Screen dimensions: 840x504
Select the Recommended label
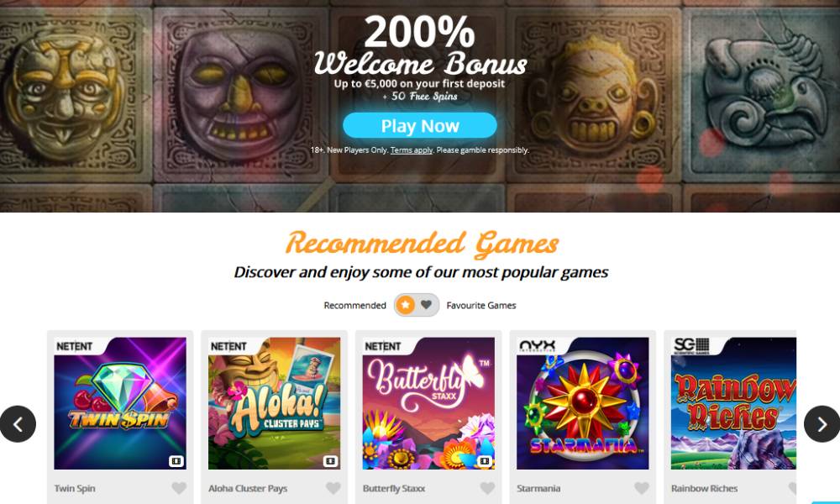354,305
